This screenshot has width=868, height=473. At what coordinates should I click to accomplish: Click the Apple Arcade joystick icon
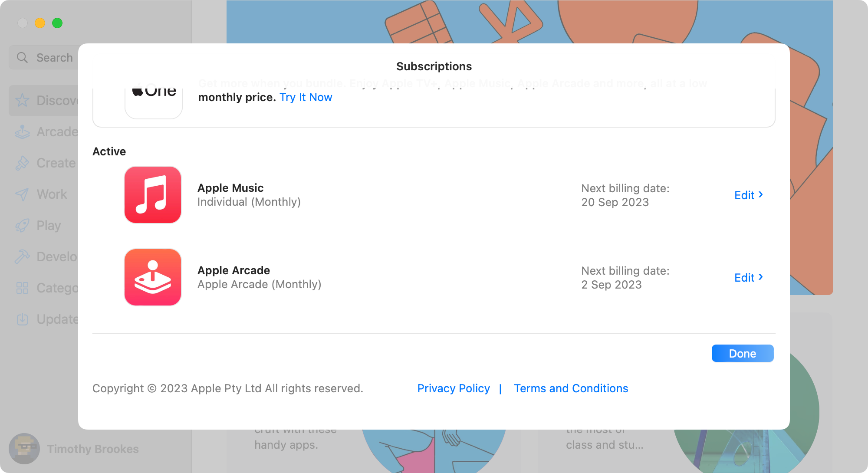[153, 277]
